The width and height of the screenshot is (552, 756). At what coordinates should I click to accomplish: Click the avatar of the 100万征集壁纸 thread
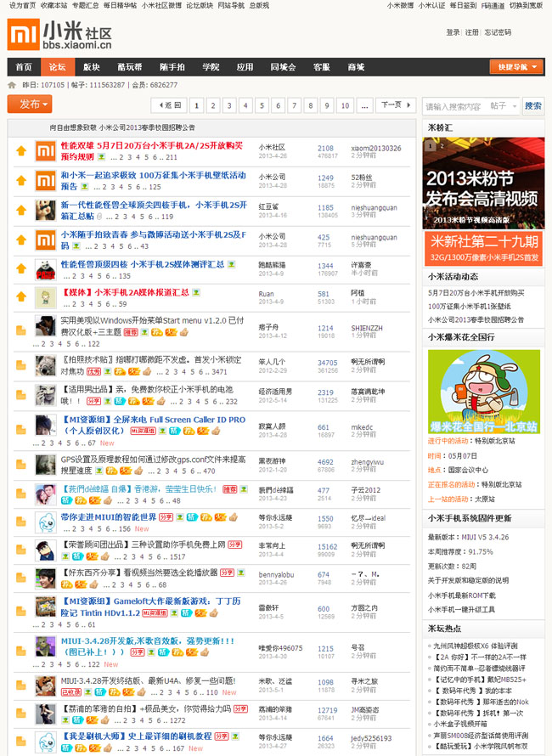point(46,180)
